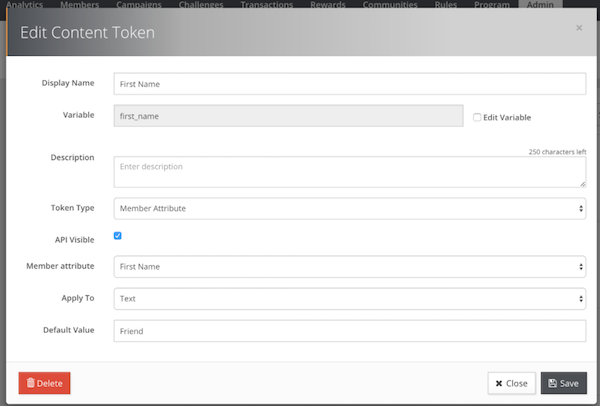Click the red Delete button
The height and width of the screenshot is (406, 600).
pyautogui.click(x=44, y=383)
